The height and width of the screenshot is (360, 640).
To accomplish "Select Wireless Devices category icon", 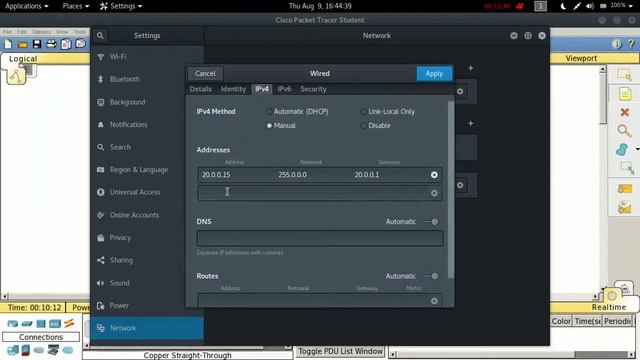I will pos(55,324).
